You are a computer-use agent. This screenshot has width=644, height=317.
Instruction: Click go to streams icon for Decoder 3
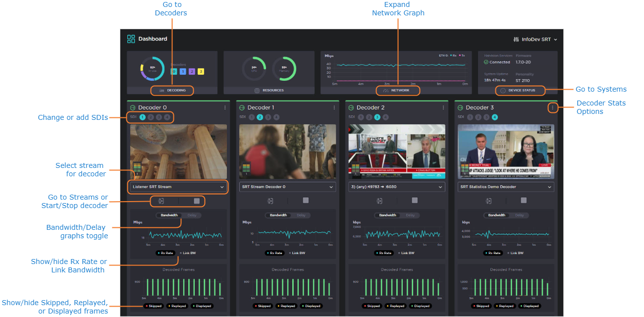pos(488,201)
